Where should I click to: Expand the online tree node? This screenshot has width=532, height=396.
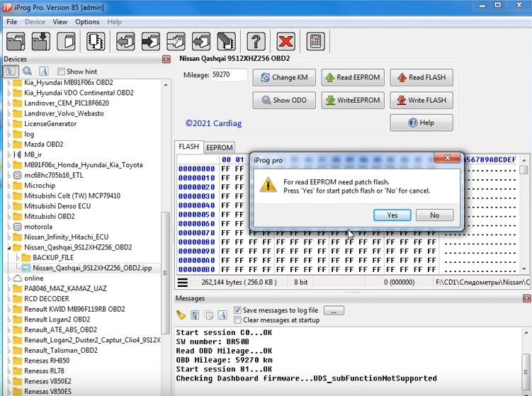coord(9,278)
